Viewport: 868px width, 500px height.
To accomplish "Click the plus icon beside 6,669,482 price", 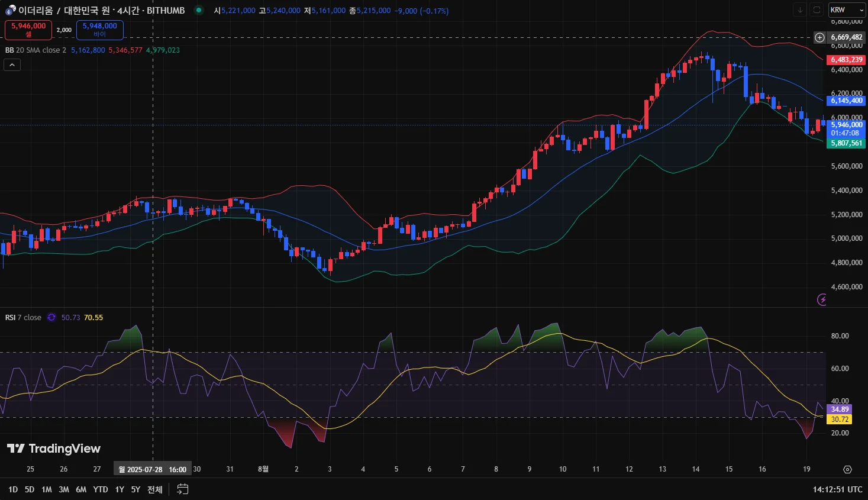I will [819, 37].
